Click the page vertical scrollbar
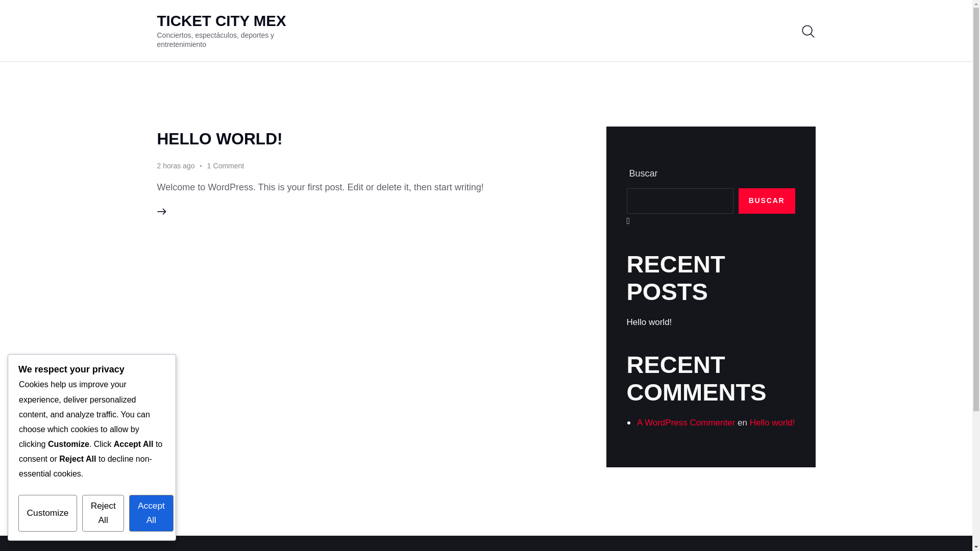Image resolution: width=980 pixels, height=551 pixels. pyautogui.click(x=976, y=275)
